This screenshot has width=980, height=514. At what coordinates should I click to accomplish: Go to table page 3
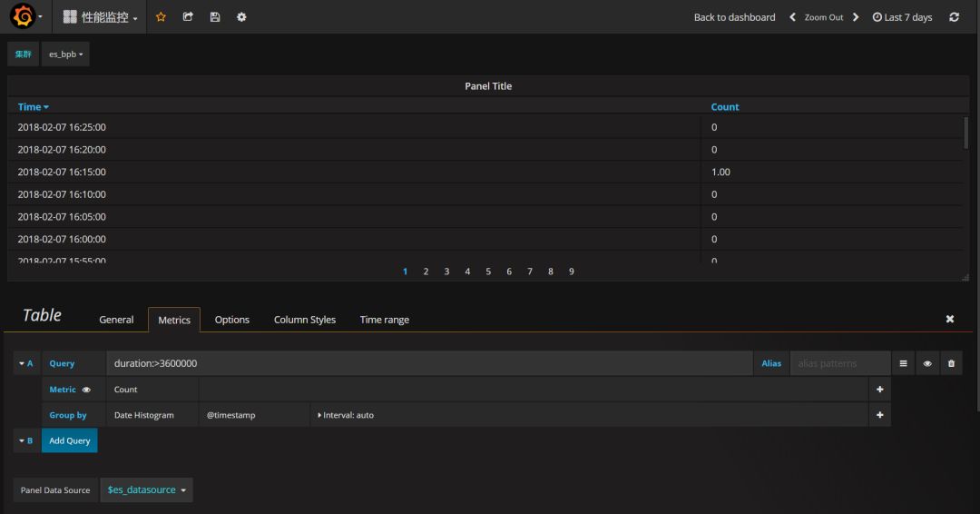(446, 272)
